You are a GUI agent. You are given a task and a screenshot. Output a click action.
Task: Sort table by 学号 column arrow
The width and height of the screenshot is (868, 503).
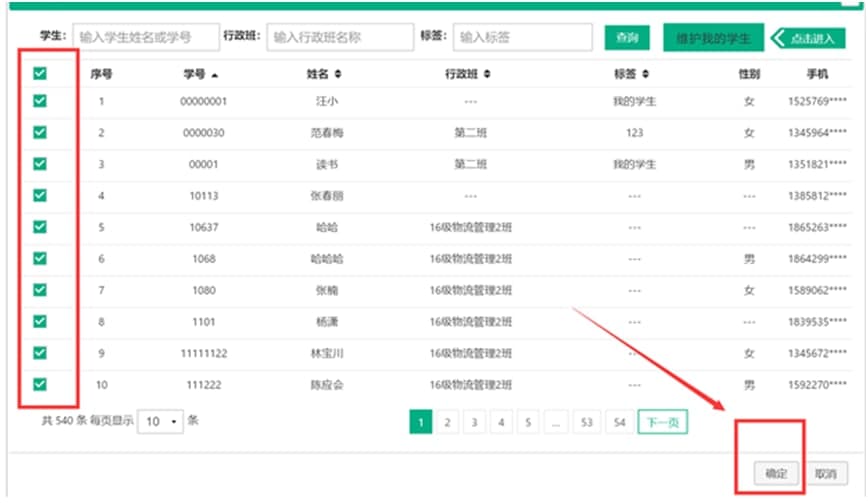click(215, 75)
